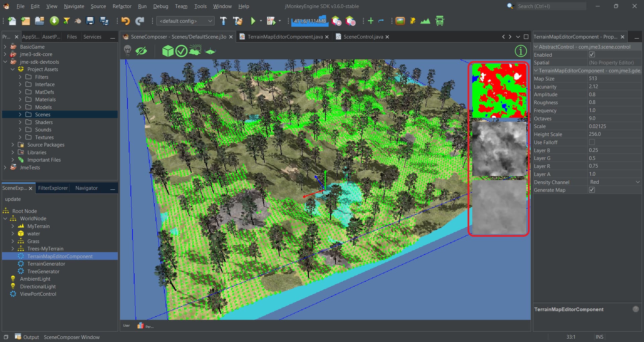Collapse the jme-sdk-devtools project node
The width and height of the screenshot is (644, 342).
[x=5, y=62]
